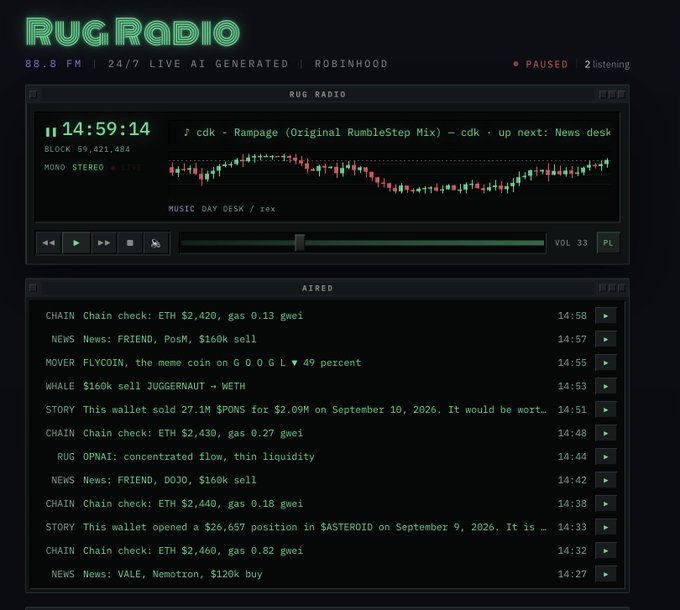Select the $ASTEROID position story row text
The width and height of the screenshot is (680, 610).
click(x=315, y=527)
